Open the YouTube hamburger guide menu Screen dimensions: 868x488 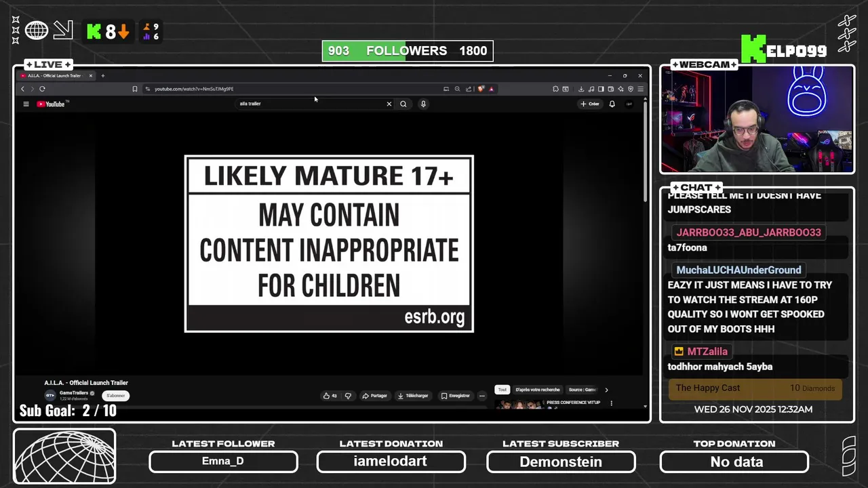click(26, 104)
